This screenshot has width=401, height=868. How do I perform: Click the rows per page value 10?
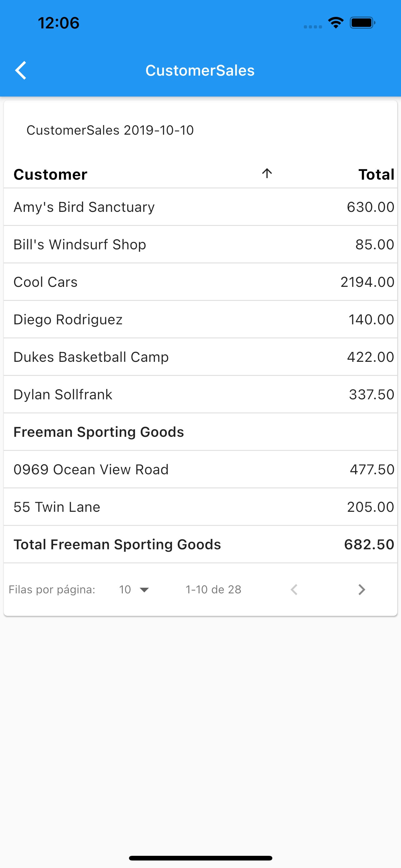point(125,590)
